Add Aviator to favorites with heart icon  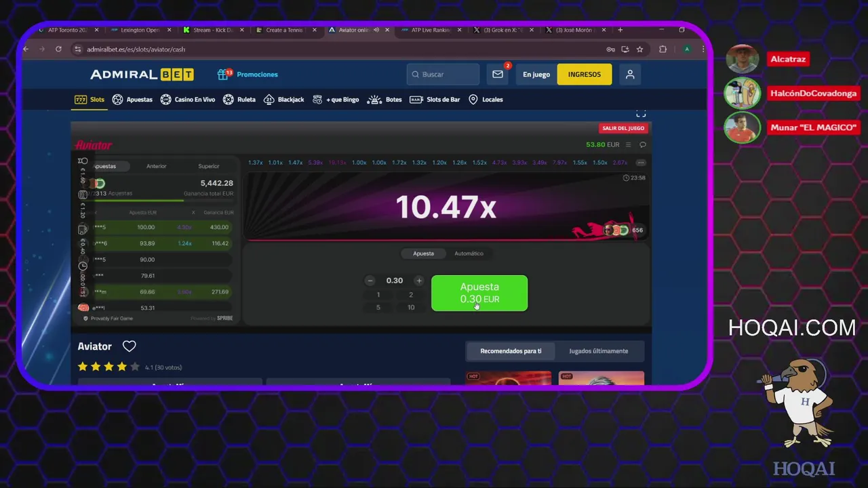pos(130,346)
